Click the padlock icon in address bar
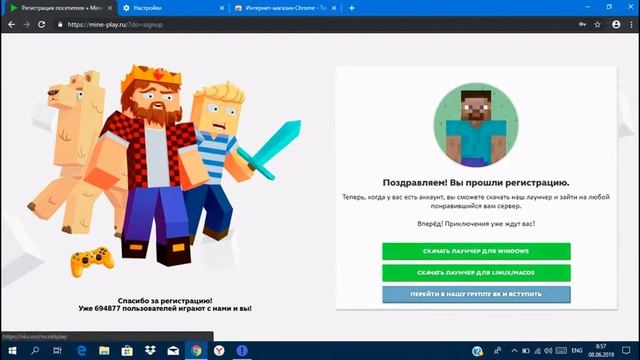 [x=60, y=24]
